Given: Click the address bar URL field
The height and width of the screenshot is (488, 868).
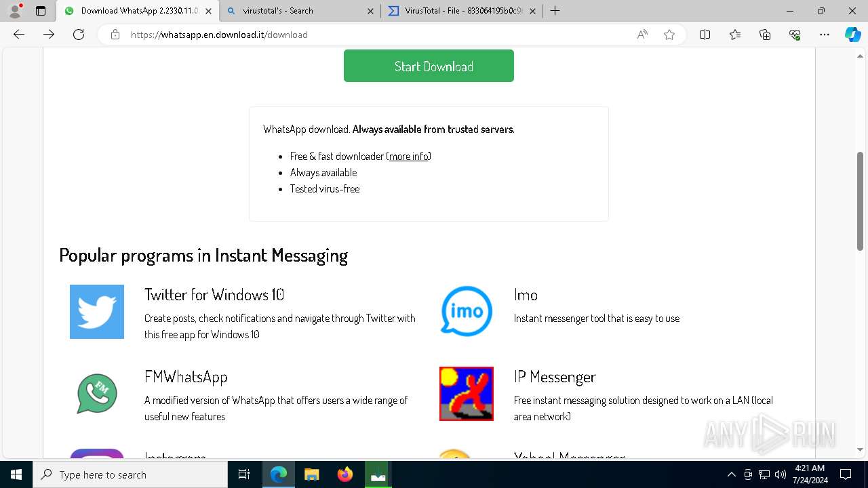Looking at the screenshot, I should (x=380, y=35).
